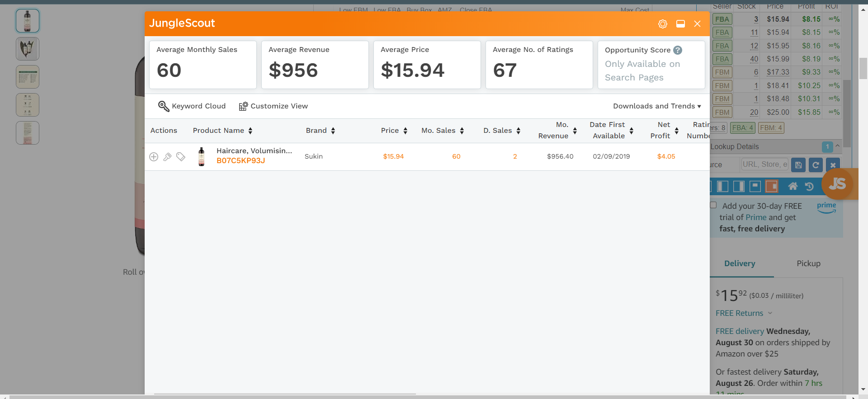Open Customize View options
This screenshot has height=399, width=868.
pos(274,106)
